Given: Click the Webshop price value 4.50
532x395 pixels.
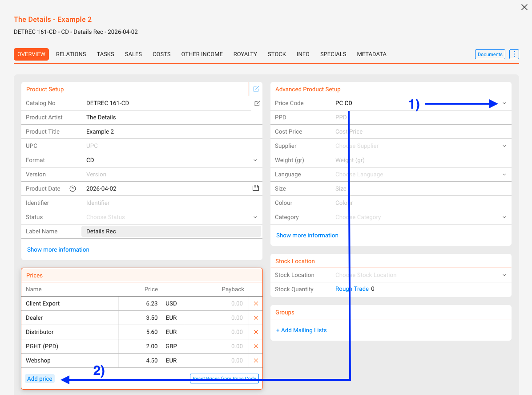Looking at the screenshot, I should (152, 361).
